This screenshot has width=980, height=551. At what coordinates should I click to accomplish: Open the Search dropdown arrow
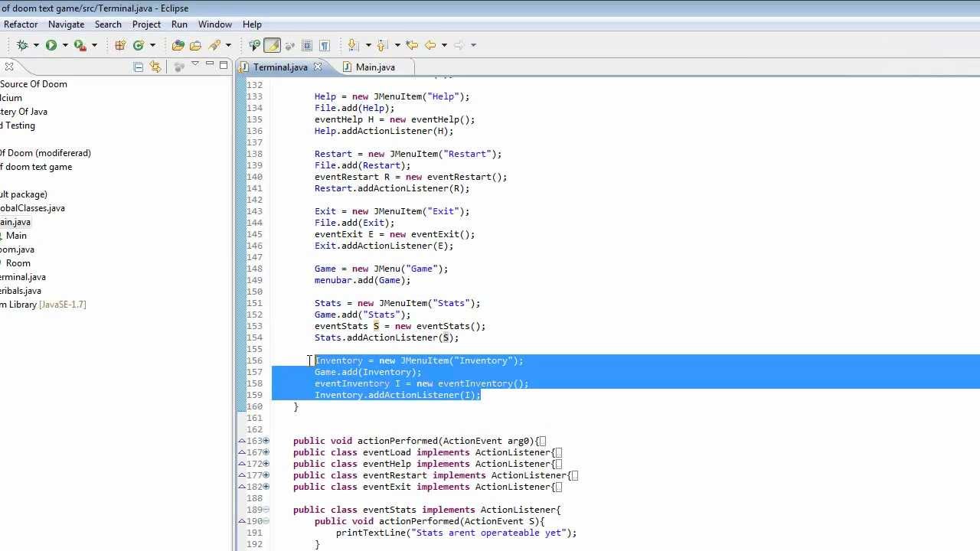tap(228, 45)
